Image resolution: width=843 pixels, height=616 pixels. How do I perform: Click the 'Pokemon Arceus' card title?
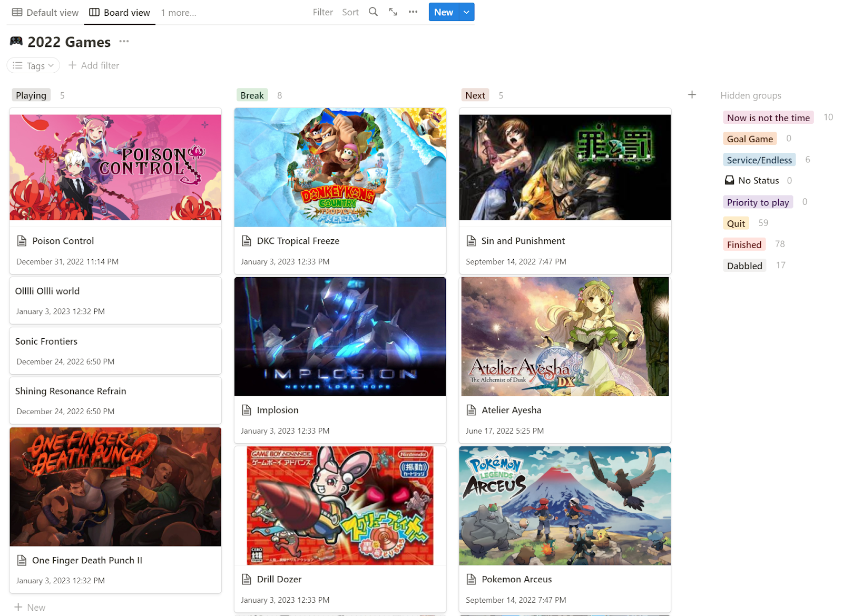tap(517, 579)
